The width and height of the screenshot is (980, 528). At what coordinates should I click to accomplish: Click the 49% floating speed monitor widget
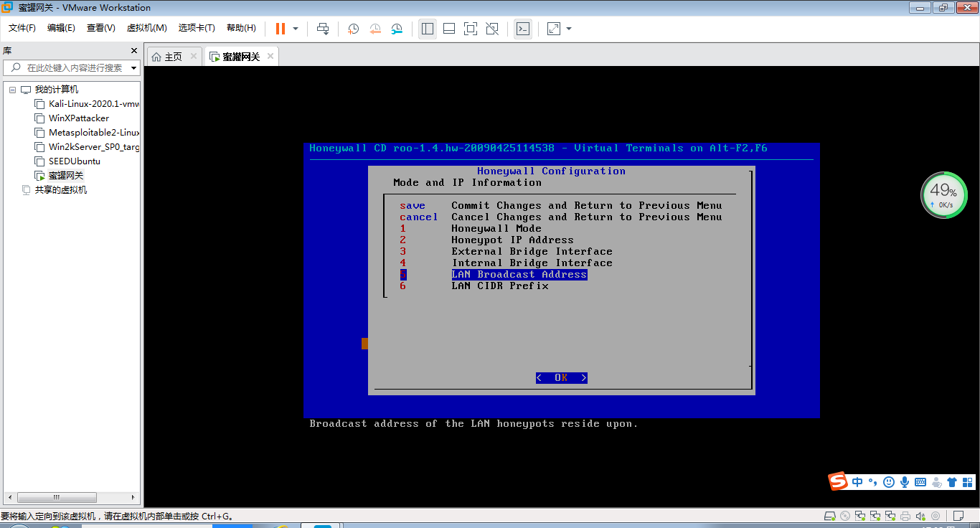[x=944, y=194]
